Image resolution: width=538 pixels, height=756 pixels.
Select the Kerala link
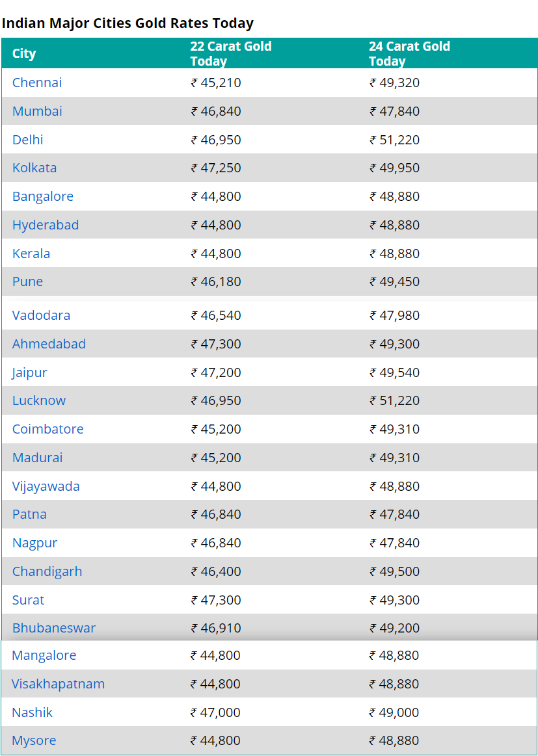[x=31, y=253]
